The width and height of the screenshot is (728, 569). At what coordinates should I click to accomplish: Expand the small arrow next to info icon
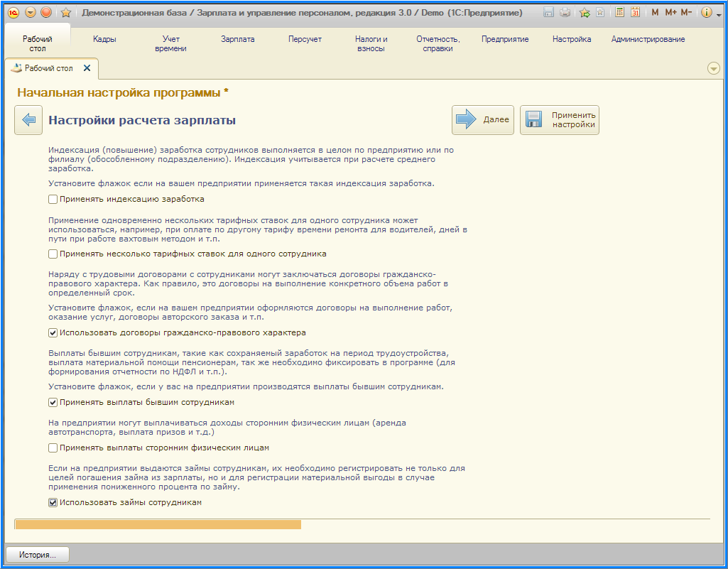(718, 13)
